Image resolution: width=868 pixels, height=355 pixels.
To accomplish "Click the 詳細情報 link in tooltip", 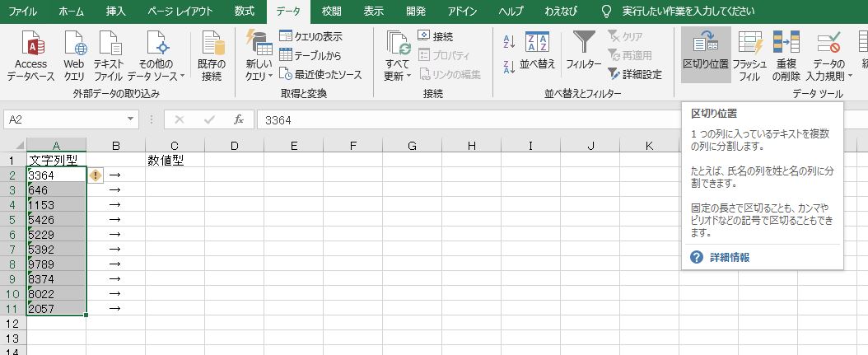I will click(x=730, y=258).
